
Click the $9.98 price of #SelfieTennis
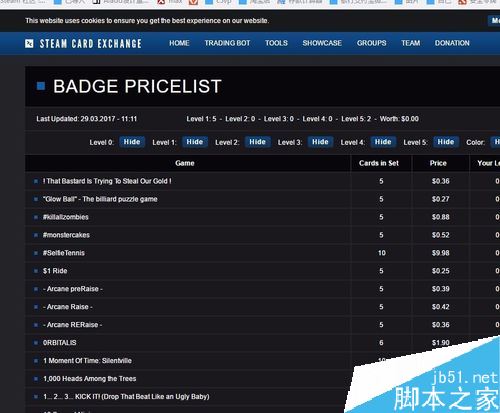tap(441, 253)
